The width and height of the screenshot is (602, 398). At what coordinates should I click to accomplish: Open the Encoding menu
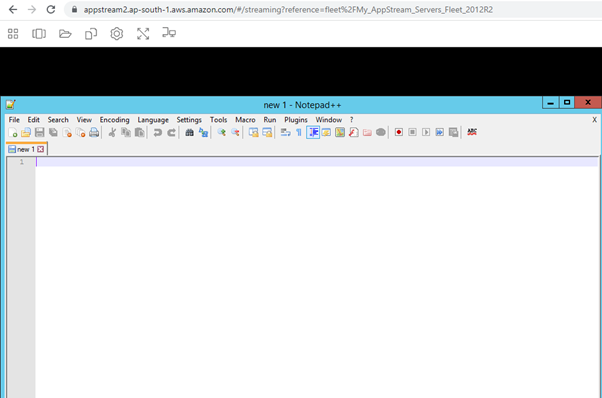point(114,120)
